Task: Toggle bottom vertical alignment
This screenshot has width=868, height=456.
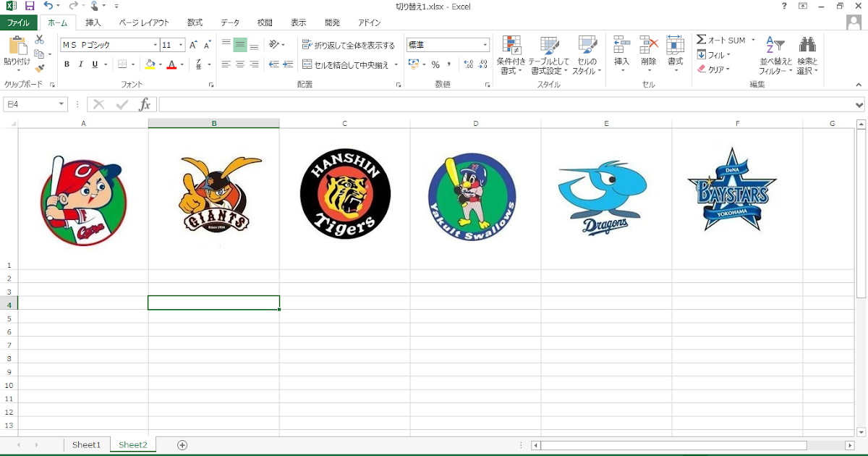Action: coord(254,45)
